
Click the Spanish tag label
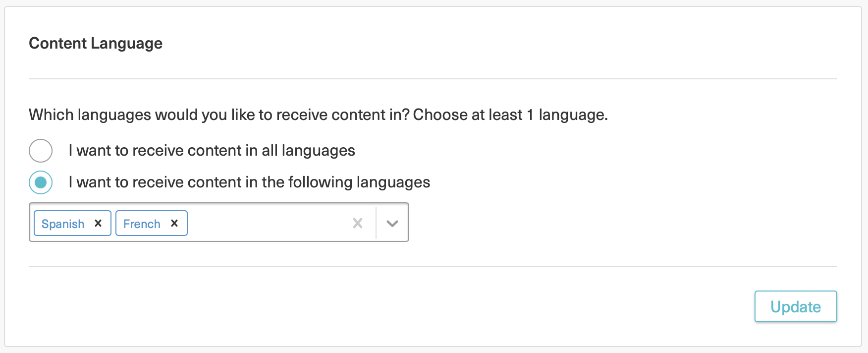click(63, 224)
